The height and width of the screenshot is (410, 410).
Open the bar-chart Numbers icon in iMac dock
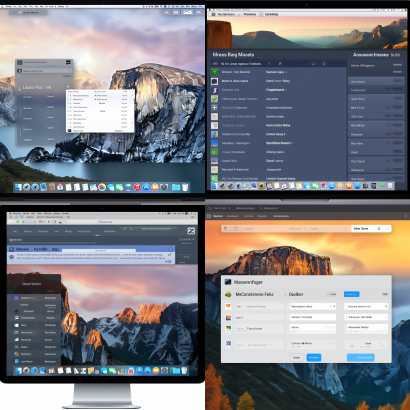122,370
